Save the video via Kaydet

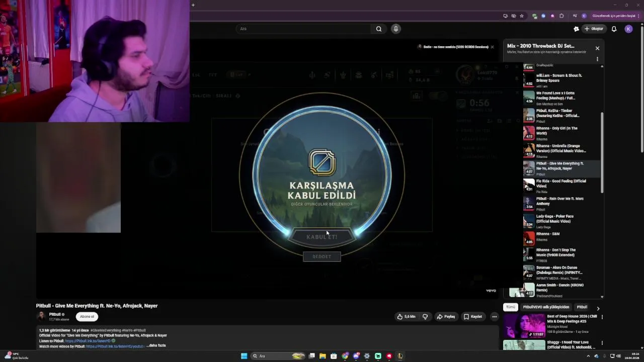(x=473, y=317)
